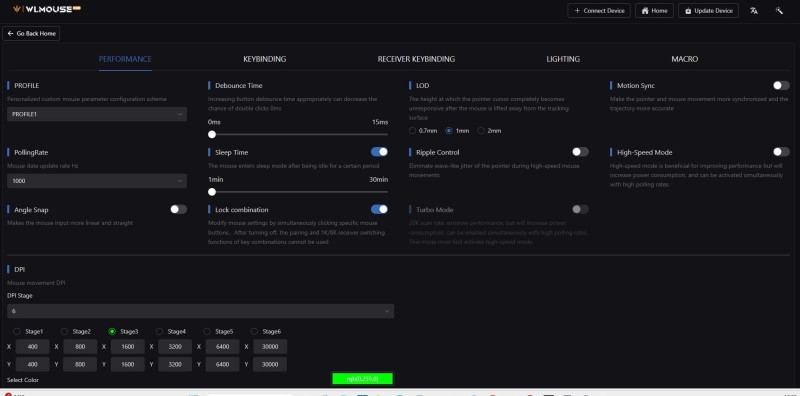Image resolution: width=800 pixels, height=396 pixels.
Task: Click the '30min' sleep maximum label
Action: click(379, 180)
